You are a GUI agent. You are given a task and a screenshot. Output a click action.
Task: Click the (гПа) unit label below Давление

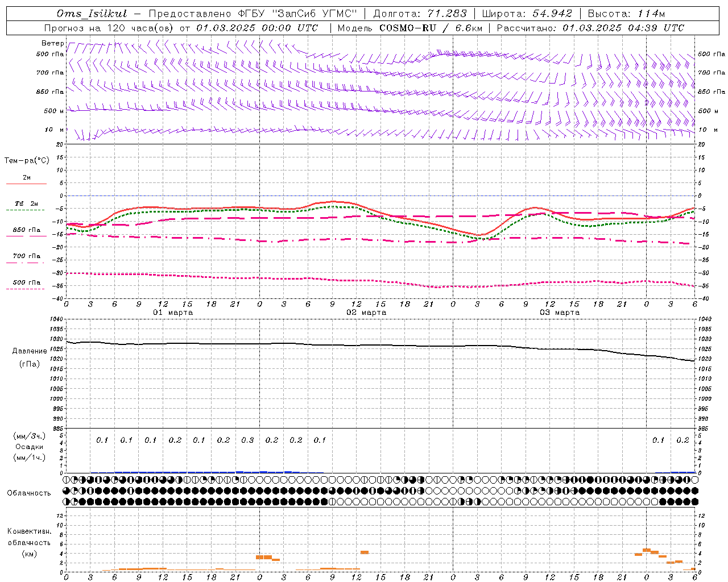(30, 364)
